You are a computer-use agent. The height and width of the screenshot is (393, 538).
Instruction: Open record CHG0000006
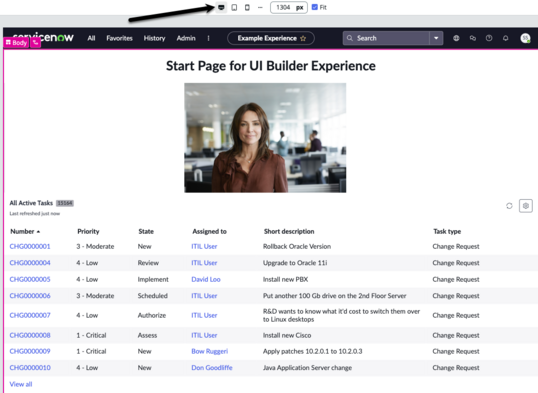click(x=30, y=296)
